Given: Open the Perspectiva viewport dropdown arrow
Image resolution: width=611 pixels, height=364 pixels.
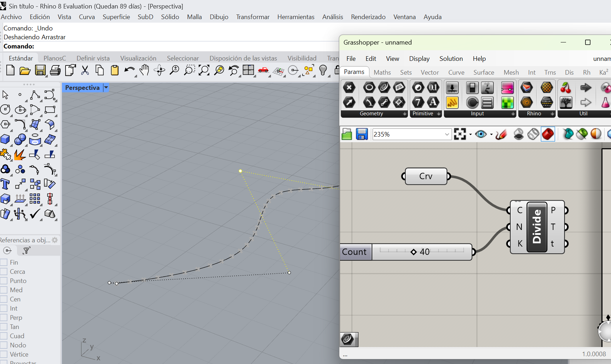Looking at the screenshot, I should click(106, 88).
